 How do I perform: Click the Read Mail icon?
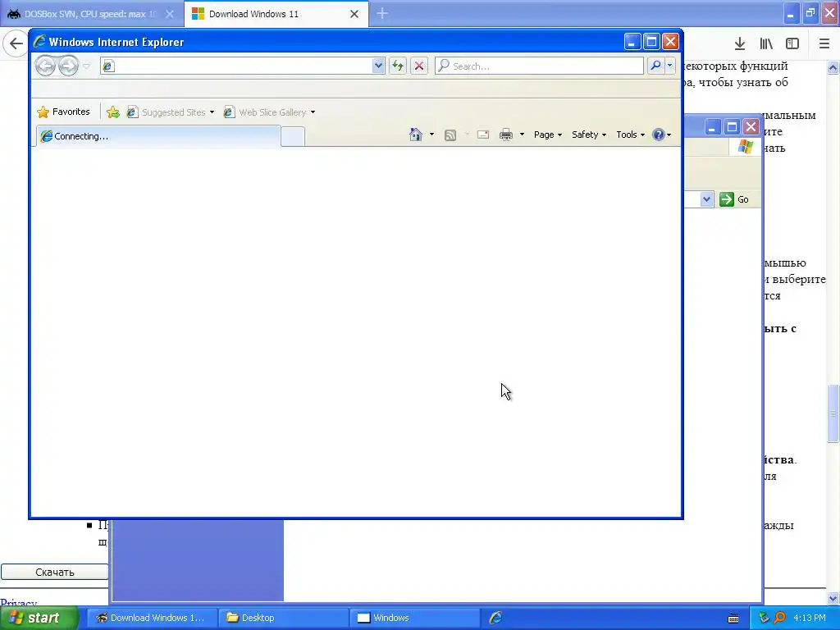pos(483,135)
